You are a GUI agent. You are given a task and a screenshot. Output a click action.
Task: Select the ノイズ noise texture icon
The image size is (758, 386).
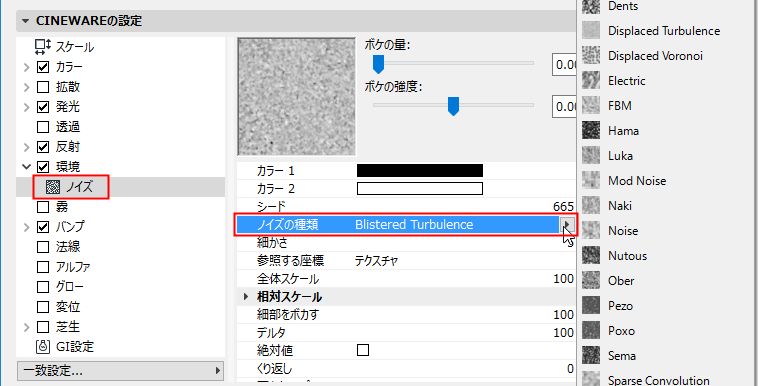tap(53, 187)
